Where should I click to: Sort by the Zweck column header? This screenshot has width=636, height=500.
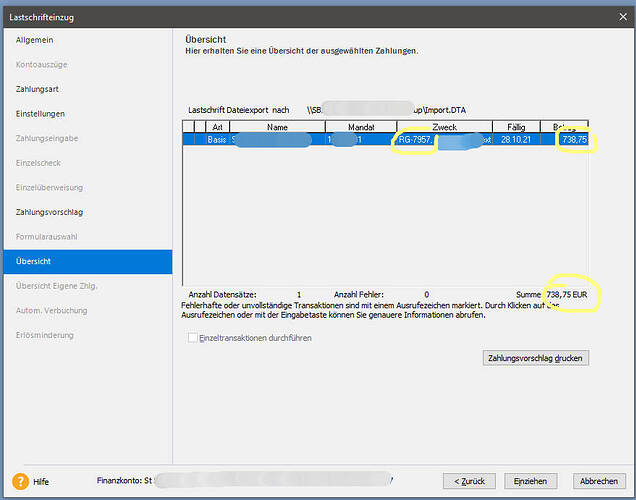pos(445,127)
